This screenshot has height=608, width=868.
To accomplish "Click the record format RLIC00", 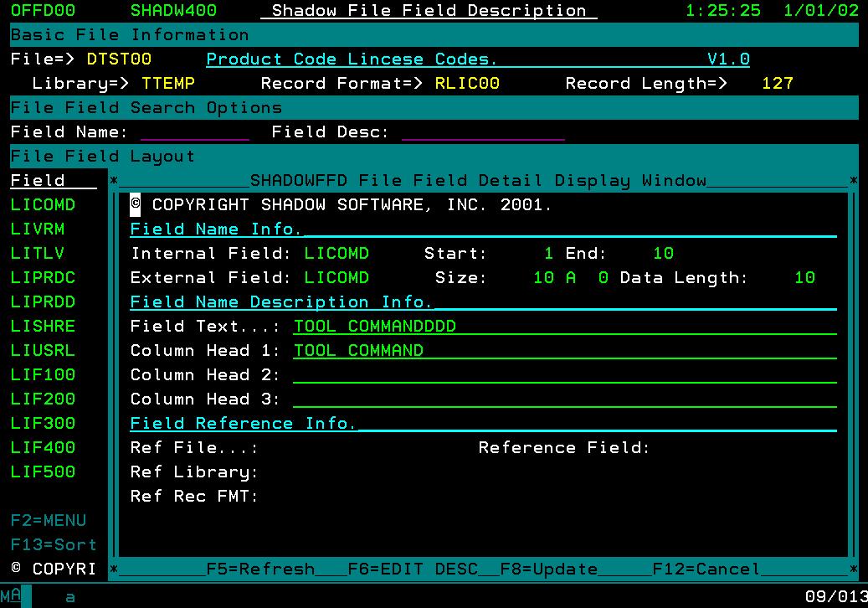I will [467, 84].
